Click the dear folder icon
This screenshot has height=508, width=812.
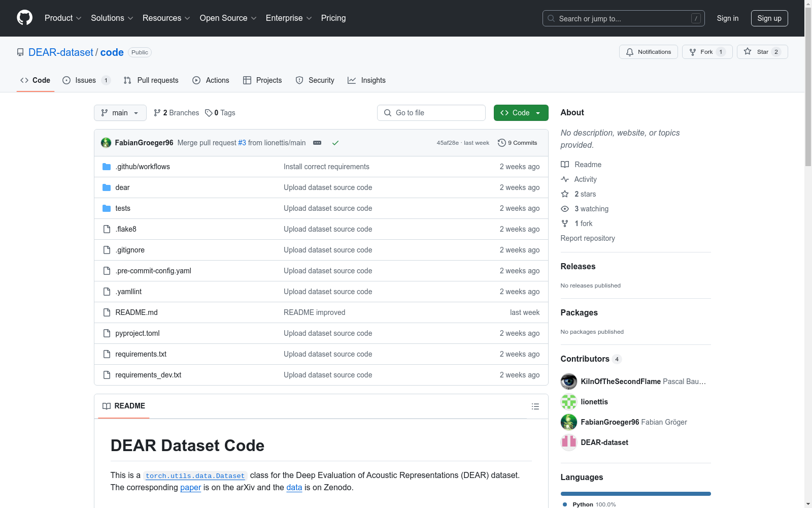107,187
